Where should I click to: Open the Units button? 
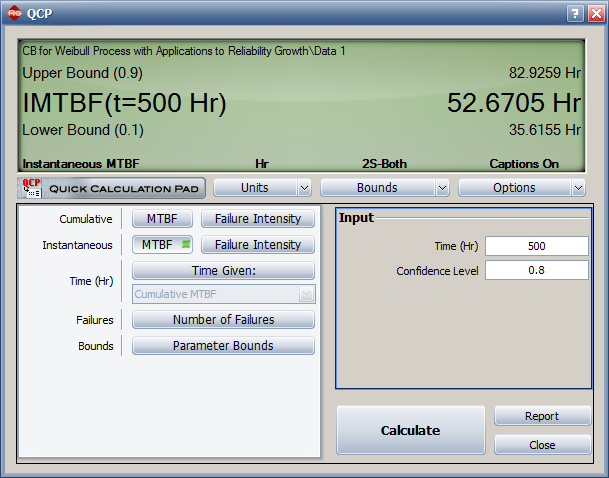255,188
